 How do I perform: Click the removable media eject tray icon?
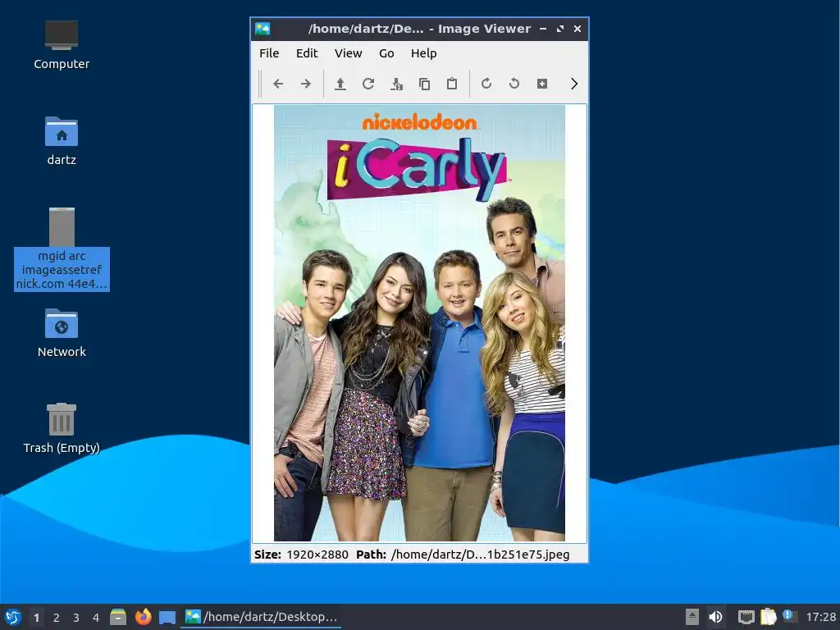(692, 617)
